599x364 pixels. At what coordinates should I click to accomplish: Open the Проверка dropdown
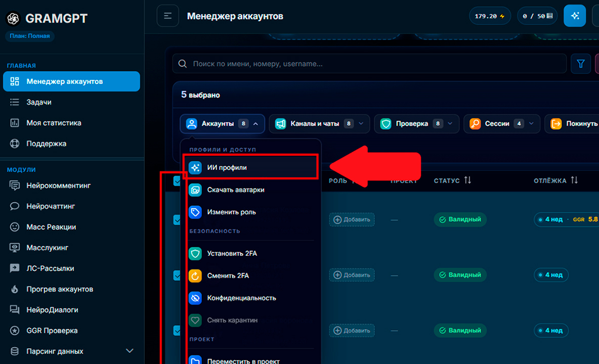[x=416, y=124]
